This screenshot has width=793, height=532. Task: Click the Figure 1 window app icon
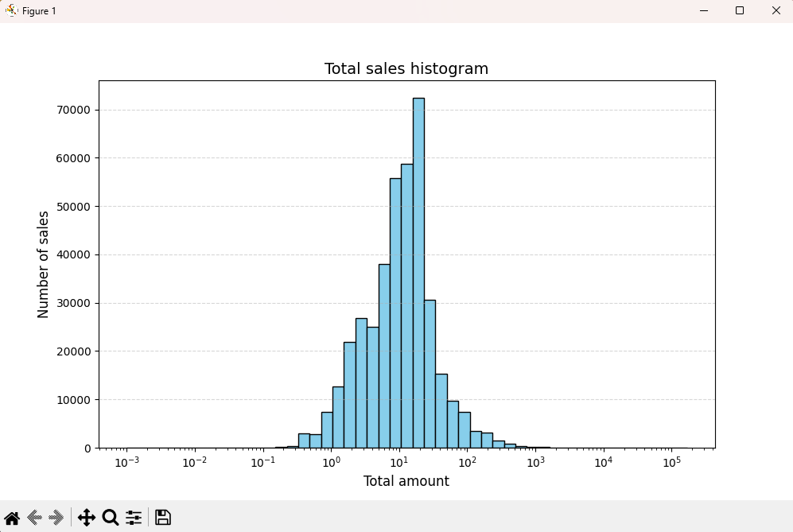pos(11,10)
